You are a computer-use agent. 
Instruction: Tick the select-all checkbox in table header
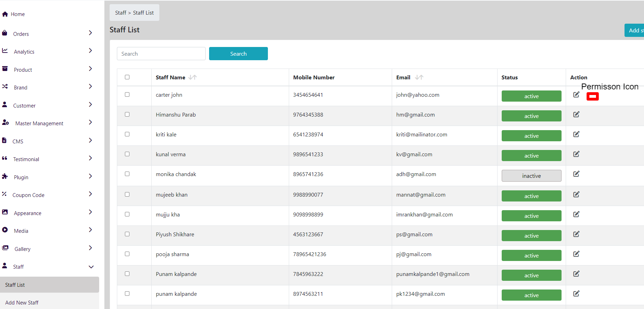tap(127, 77)
